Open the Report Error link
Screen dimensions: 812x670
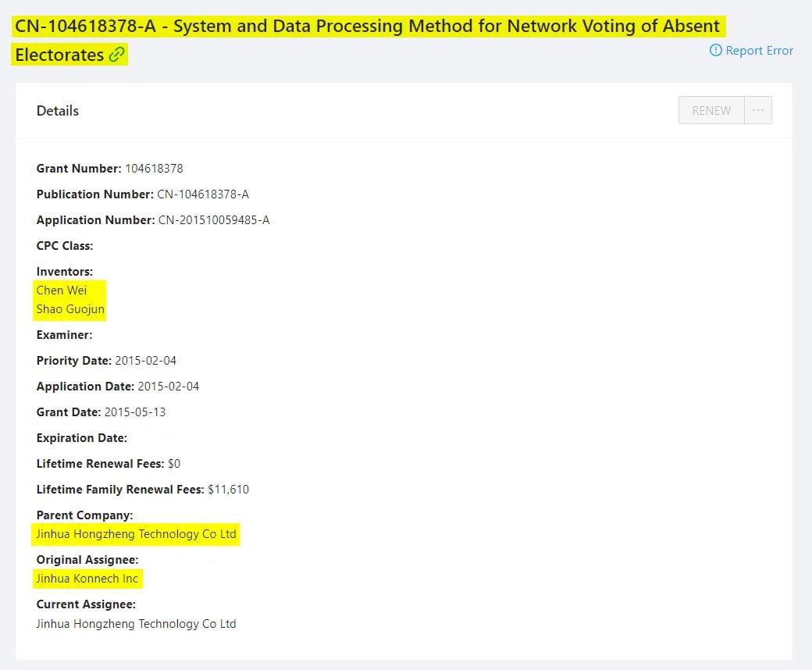pyautogui.click(x=759, y=50)
